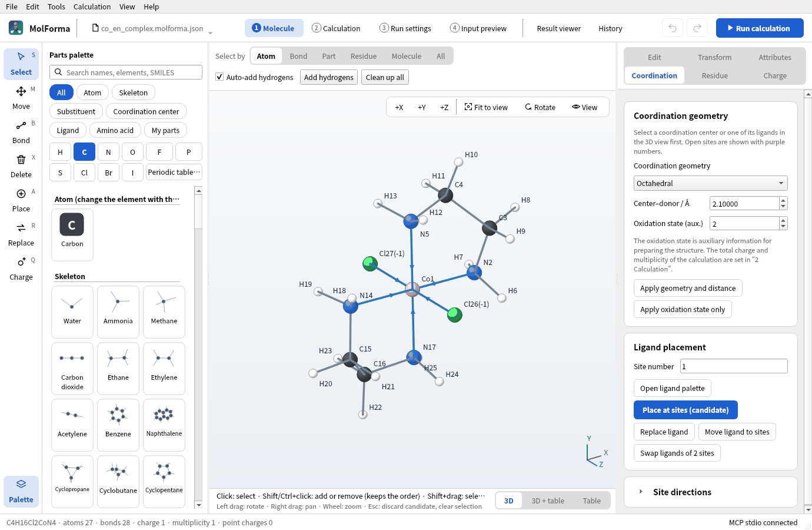Activate the Place tool
Image resolution: width=812 pixels, height=530 pixels.
[x=21, y=200]
